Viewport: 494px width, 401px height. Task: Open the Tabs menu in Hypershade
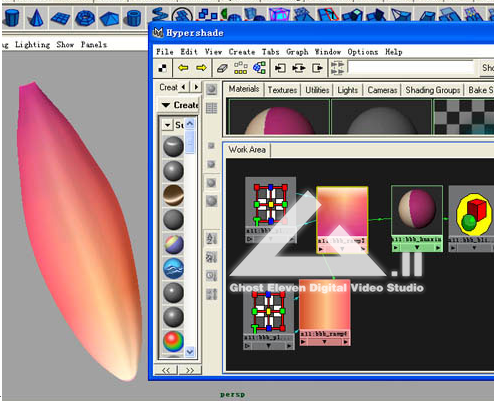pos(270,52)
